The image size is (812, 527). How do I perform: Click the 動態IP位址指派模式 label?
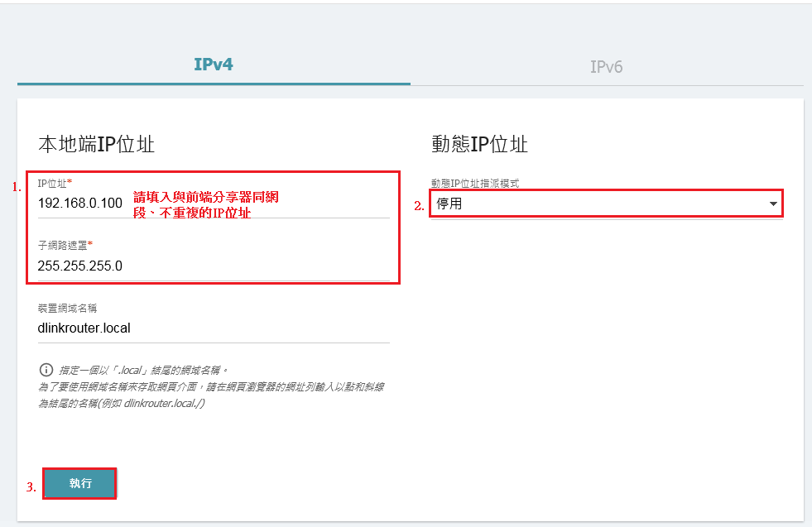pos(474,183)
